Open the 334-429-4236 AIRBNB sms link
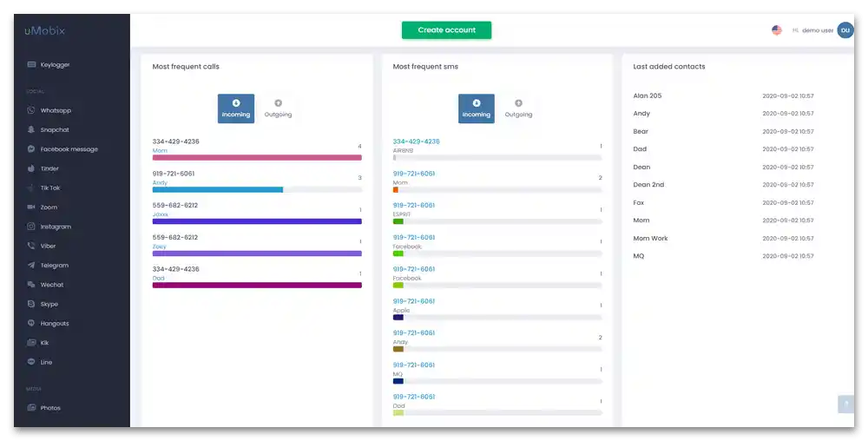Viewport: 868px width, 441px height. (417, 142)
